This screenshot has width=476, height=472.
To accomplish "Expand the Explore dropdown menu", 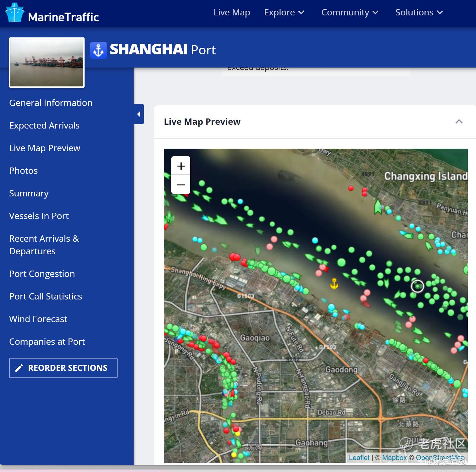I will (284, 12).
